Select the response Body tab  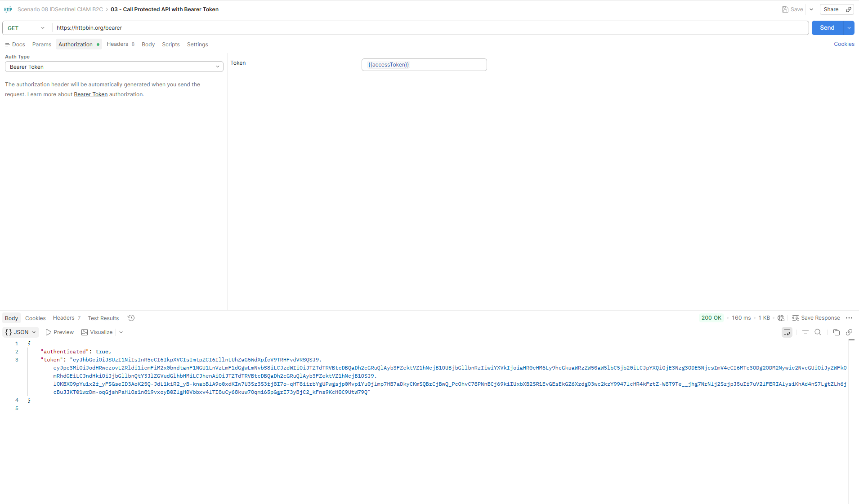click(11, 318)
